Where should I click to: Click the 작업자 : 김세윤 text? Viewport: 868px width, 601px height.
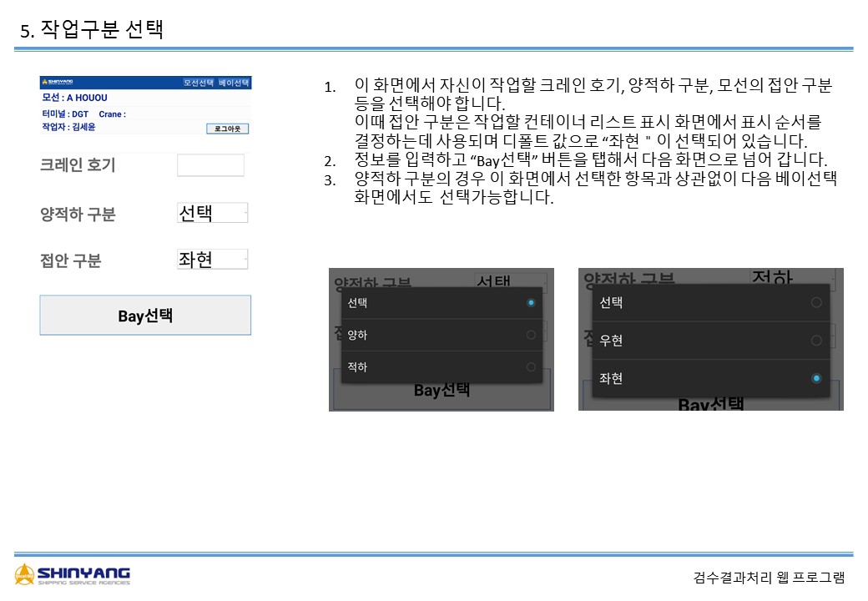[68, 127]
